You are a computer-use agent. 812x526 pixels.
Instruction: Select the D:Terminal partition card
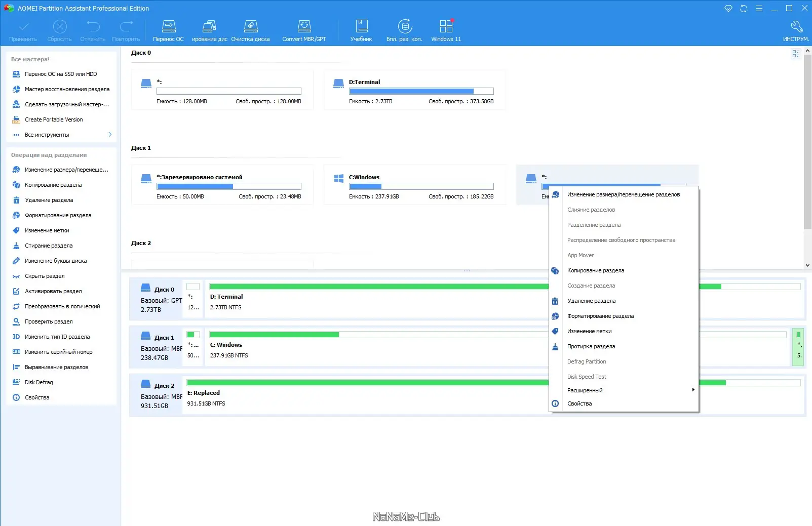pos(415,90)
